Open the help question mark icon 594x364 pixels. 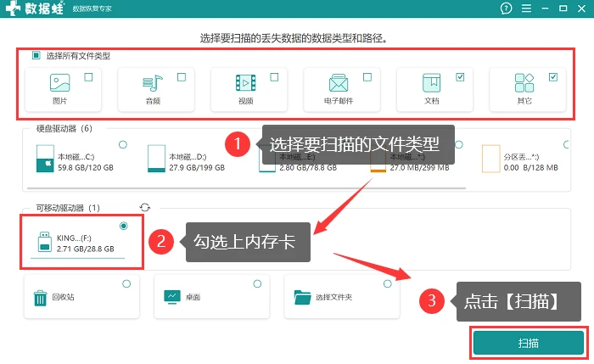tap(506, 8)
